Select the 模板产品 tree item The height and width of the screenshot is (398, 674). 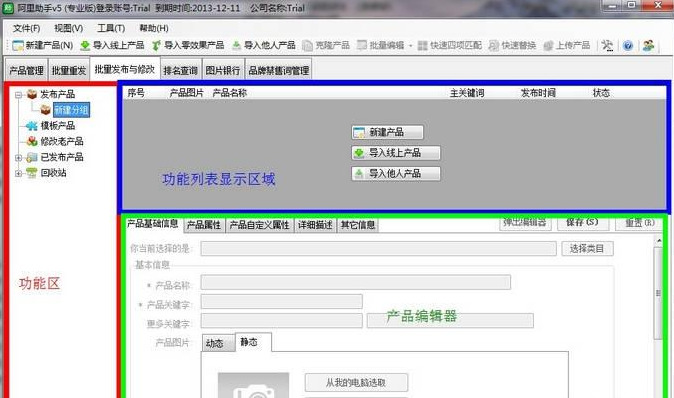[x=58, y=126]
